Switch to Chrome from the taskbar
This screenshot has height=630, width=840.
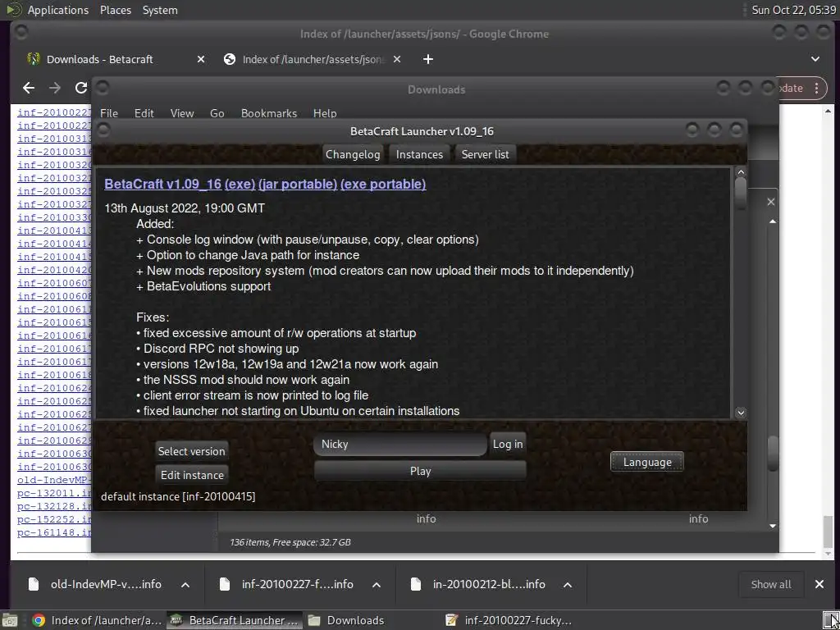click(97, 620)
